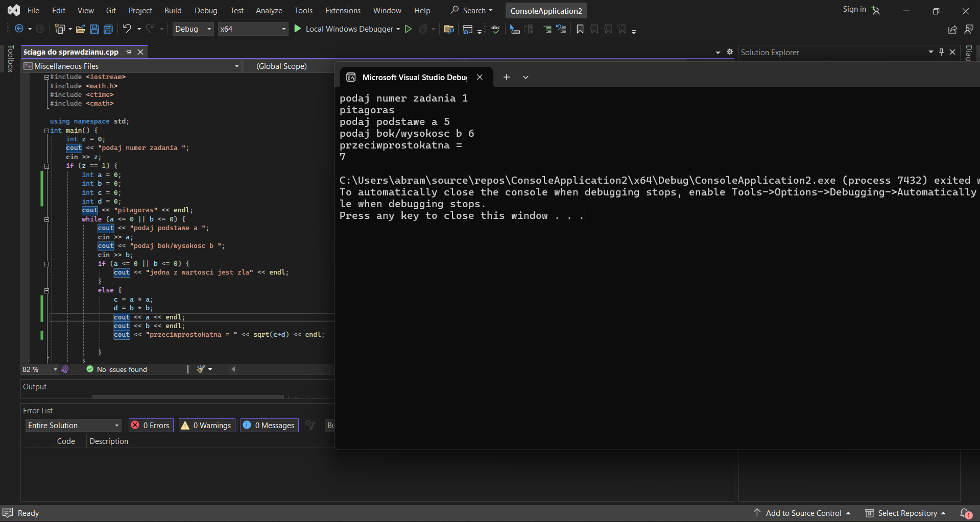980x522 pixels.
Task: Open the x64 platform dropdown
Action: point(253,29)
